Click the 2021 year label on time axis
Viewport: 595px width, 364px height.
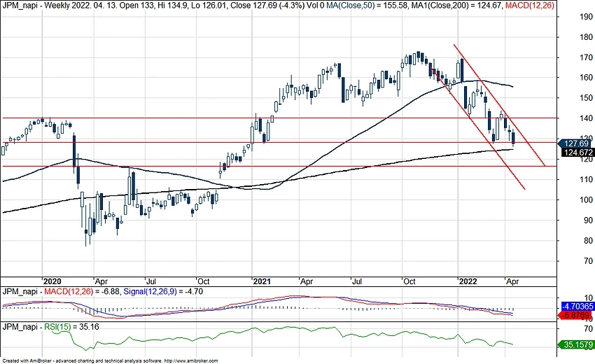pyautogui.click(x=262, y=281)
